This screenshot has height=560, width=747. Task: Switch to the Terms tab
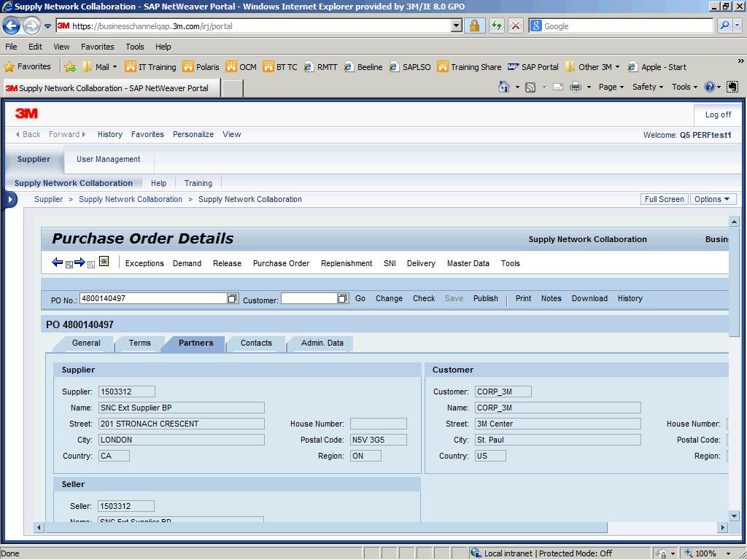coord(139,343)
